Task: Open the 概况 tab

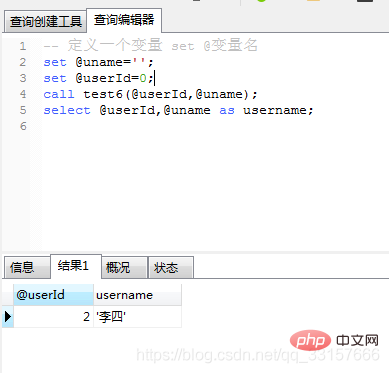Action: tap(124, 267)
